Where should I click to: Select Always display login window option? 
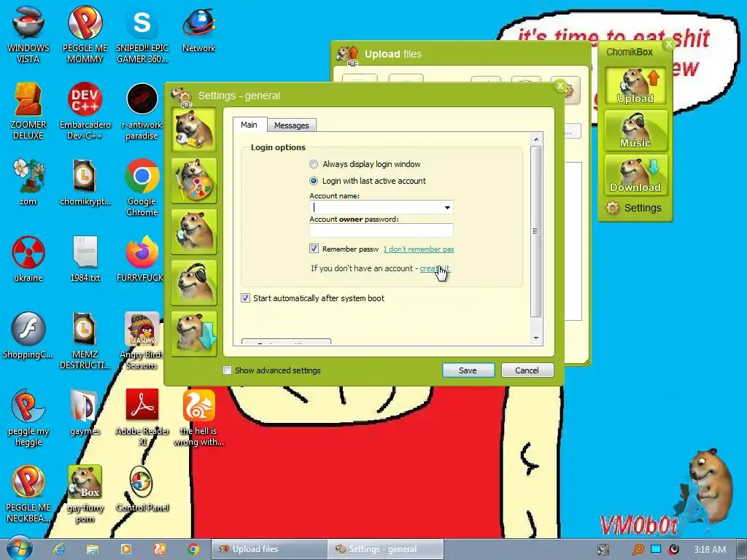pyautogui.click(x=366, y=164)
